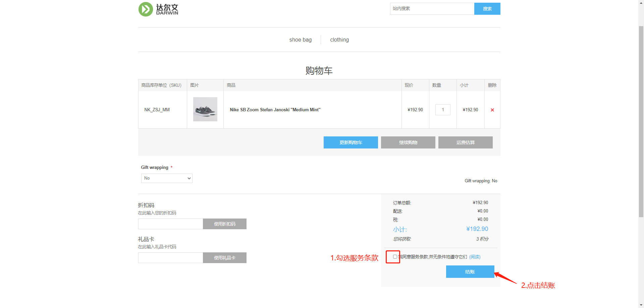Click the 使用折扣码 apply discount button
644x308 pixels.
(x=224, y=224)
